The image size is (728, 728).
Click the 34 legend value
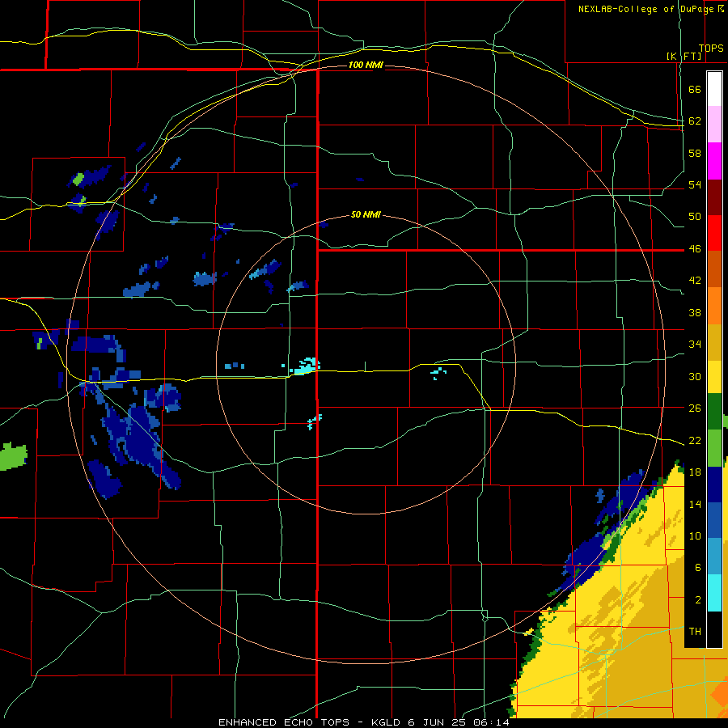pos(695,345)
